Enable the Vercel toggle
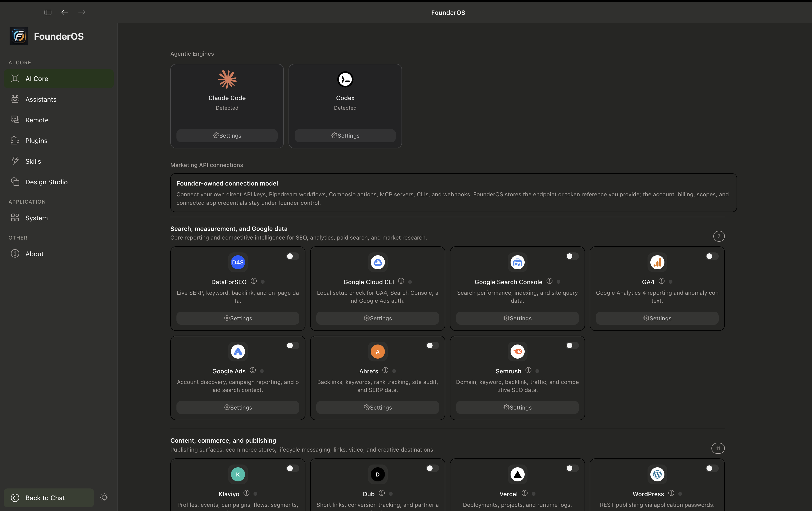 point(572,468)
